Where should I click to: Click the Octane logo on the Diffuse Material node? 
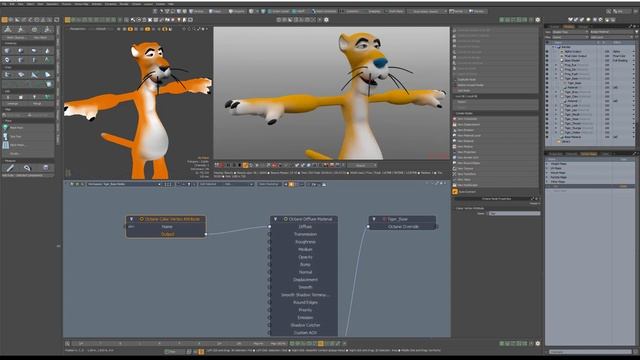[x=286, y=219]
